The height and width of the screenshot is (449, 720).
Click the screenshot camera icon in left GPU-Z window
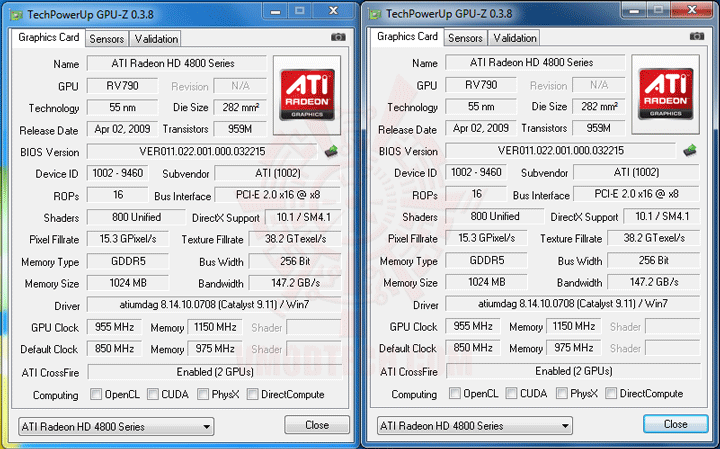(338, 37)
